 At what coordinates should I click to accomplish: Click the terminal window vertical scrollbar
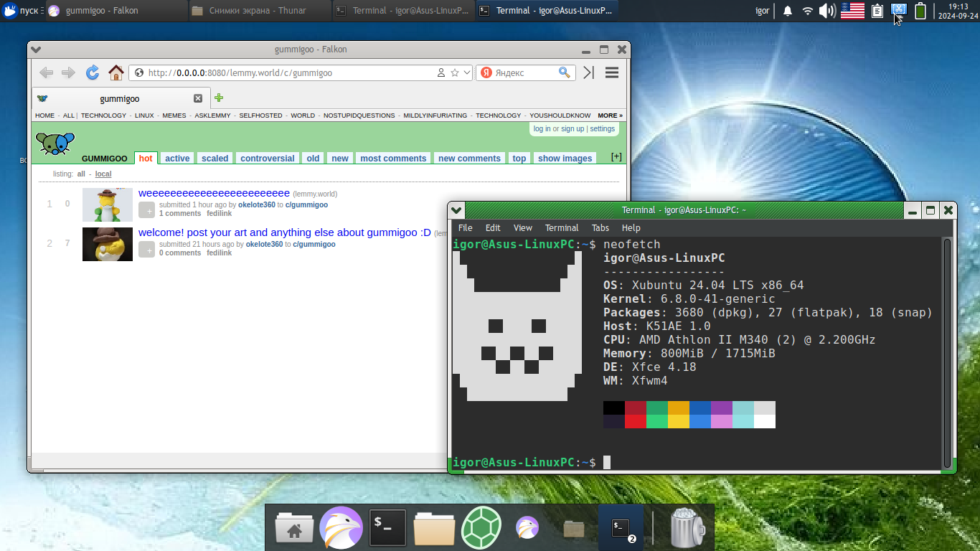point(947,352)
